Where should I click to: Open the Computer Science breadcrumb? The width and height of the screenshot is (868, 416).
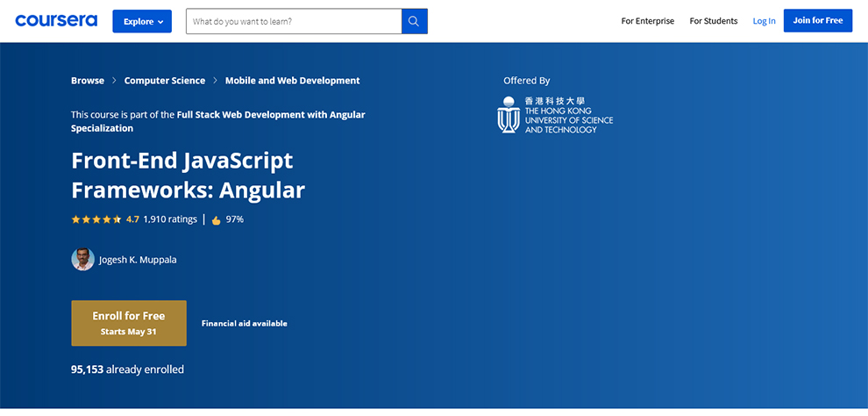[165, 81]
